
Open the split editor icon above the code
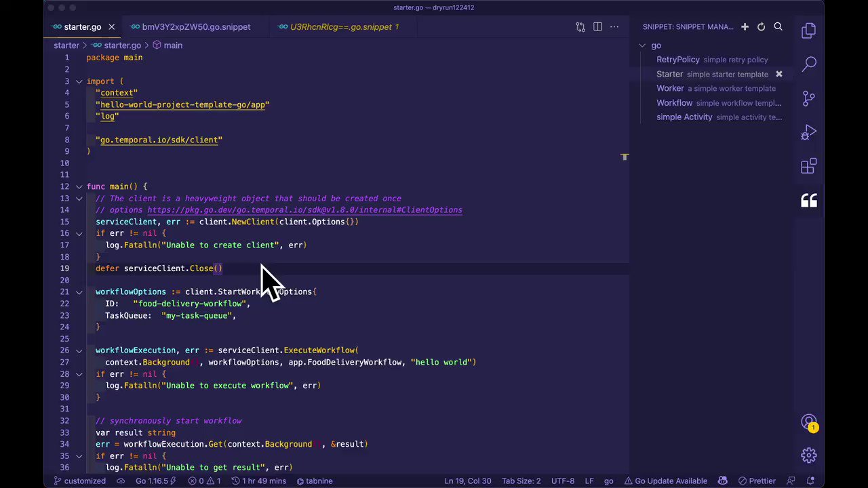(x=597, y=26)
